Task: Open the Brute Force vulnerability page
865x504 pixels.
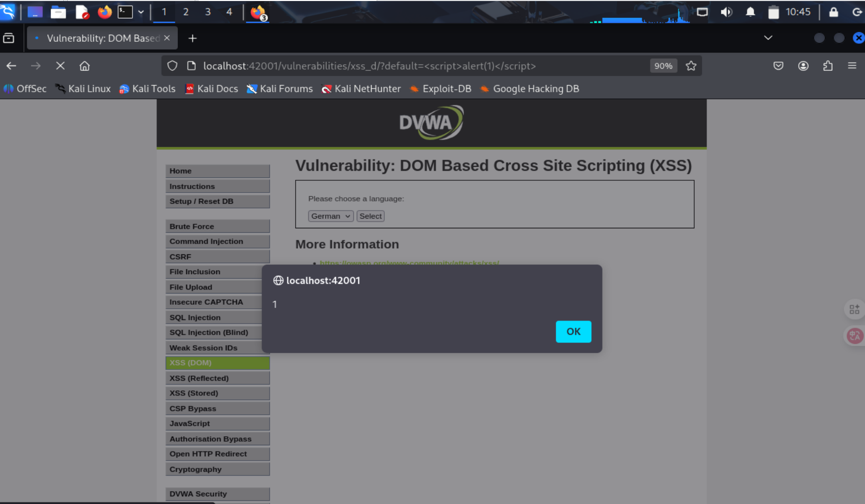Action: pos(218,226)
